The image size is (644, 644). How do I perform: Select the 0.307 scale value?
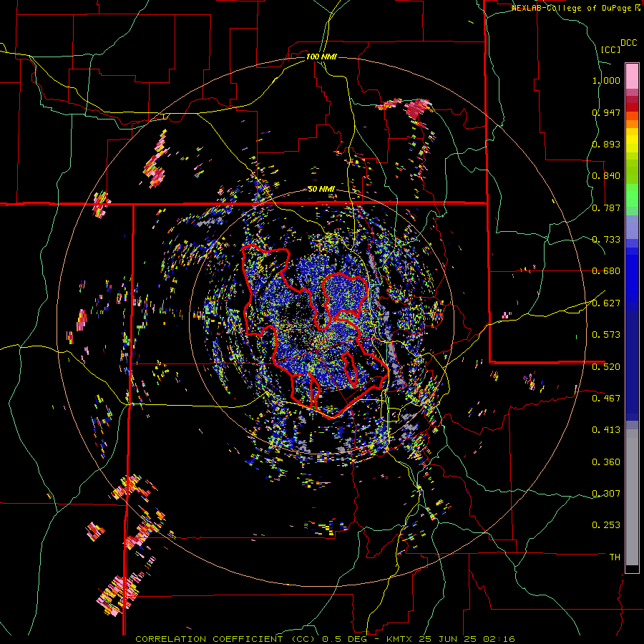click(606, 493)
